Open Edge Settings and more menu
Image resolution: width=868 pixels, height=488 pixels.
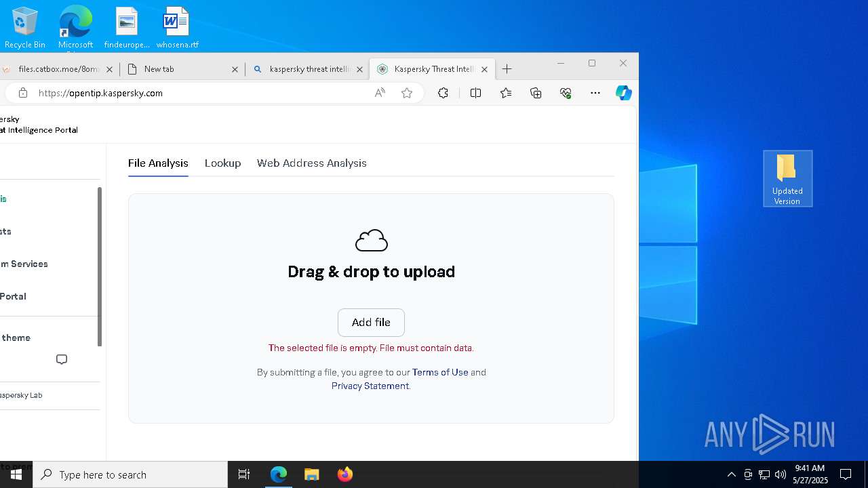coord(595,93)
